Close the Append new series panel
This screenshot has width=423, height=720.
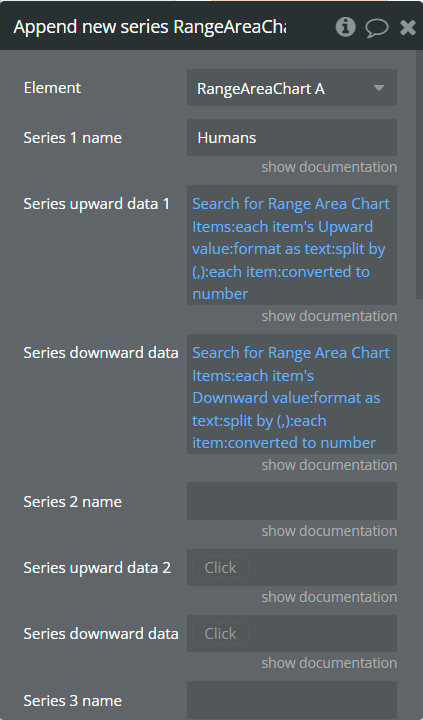pos(408,28)
